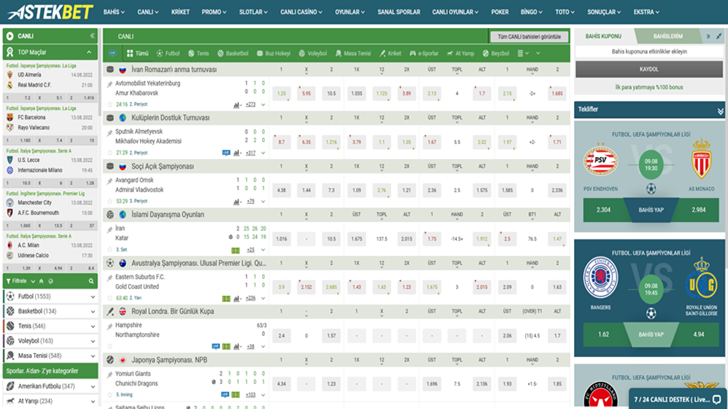
Task: Open search in the Filtrele bar
Action: coord(91,281)
